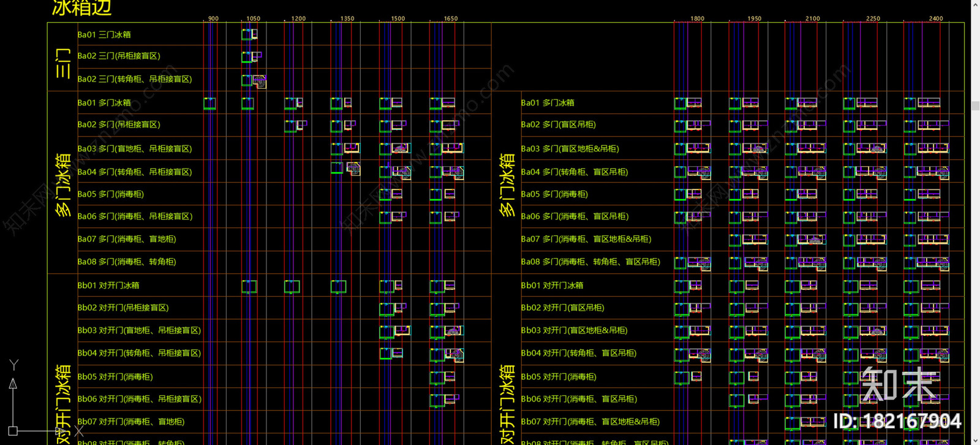Click the vertical scrollbar thumb

click(976, 106)
